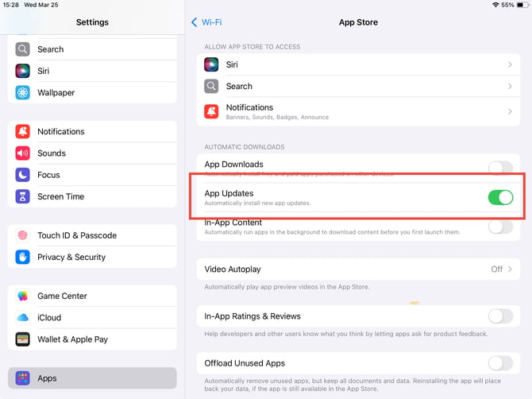
Task: Open Privacy & Security settings
Action: pyautogui.click(x=92, y=257)
